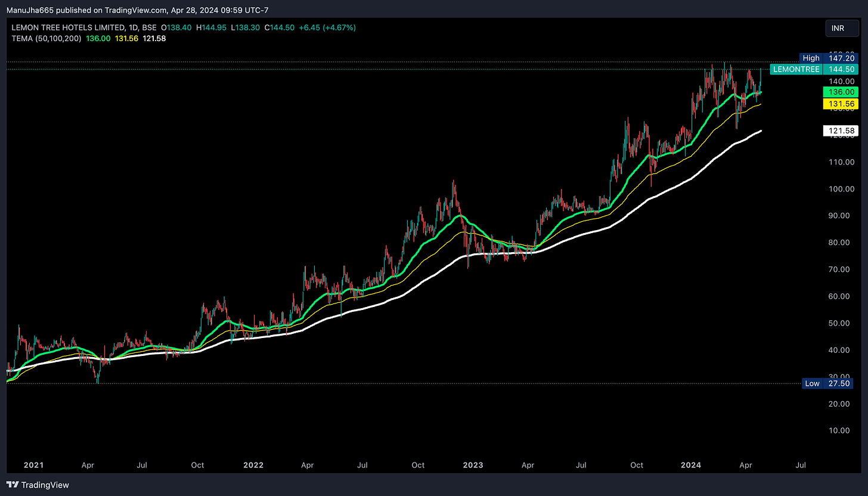The height and width of the screenshot is (496, 868).
Task: Click the 2024 label on time axis
Action: (692, 464)
